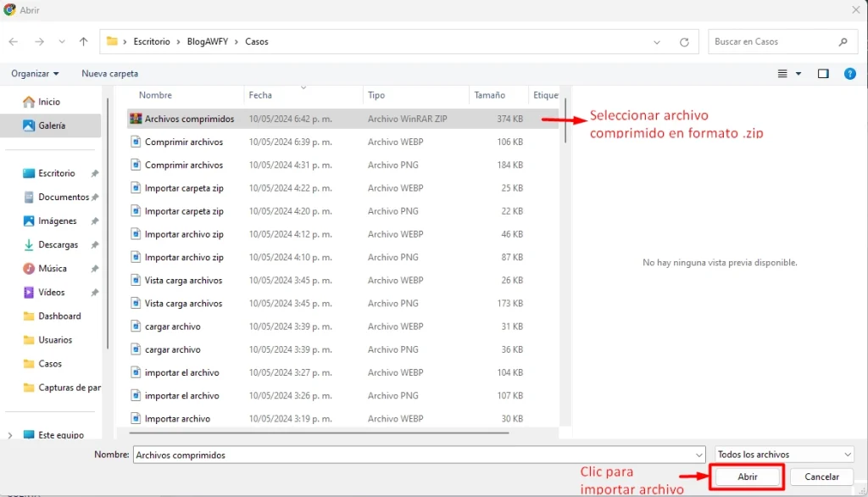868x497 pixels.
Task: Open view options dropdown arrow
Action: (x=798, y=74)
